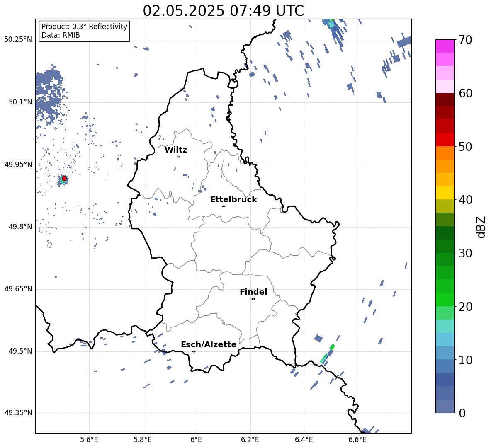The width and height of the screenshot is (491, 448).
Task: Click the Findel station cross marker
Action: (253, 299)
